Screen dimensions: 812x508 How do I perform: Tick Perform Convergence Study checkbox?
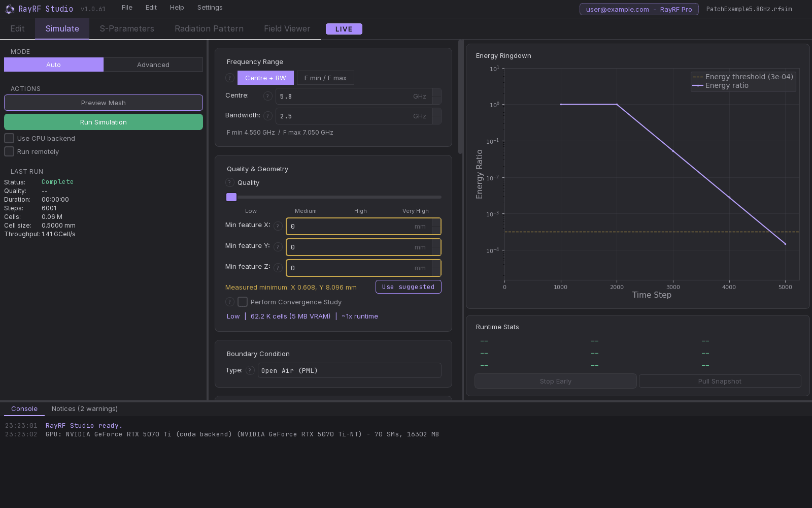(x=243, y=302)
